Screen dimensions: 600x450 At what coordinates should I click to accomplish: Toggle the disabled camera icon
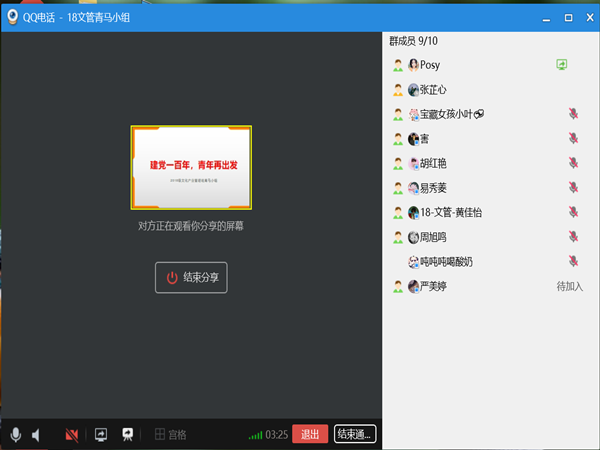pyautogui.click(x=71, y=435)
